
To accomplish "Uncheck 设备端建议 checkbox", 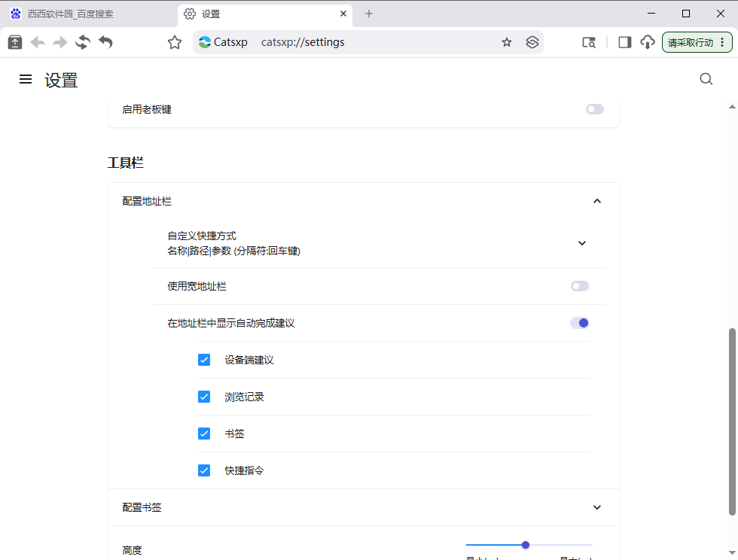I will 204,360.
